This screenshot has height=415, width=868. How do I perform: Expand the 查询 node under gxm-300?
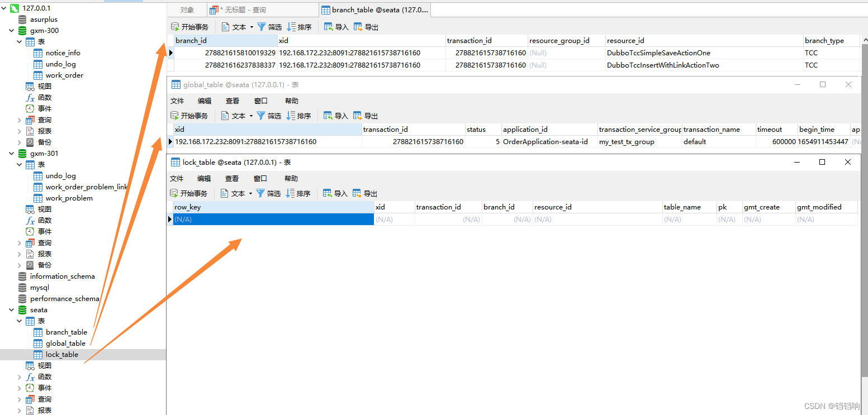pyautogui.click(x=20, y=120)
